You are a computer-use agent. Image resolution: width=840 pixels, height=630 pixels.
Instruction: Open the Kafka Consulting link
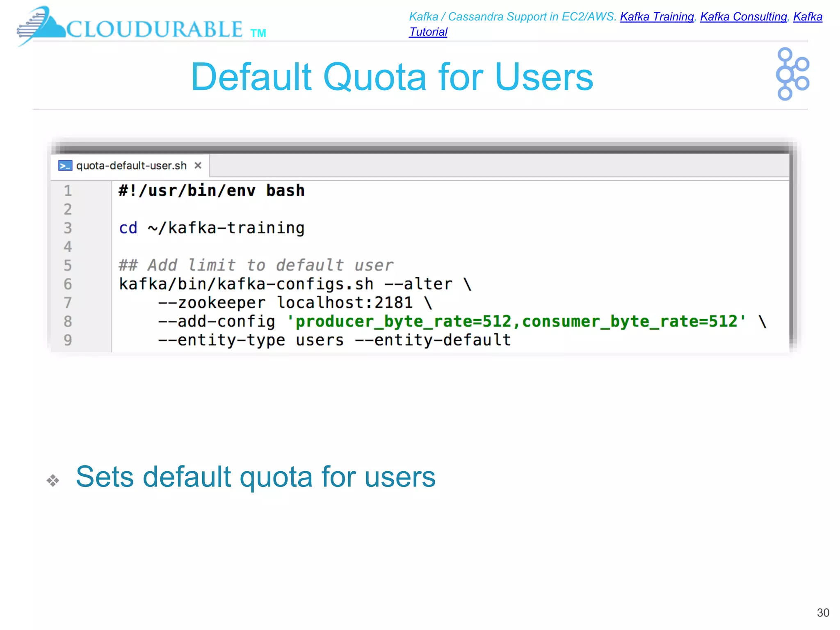click(x=743, y=17)
